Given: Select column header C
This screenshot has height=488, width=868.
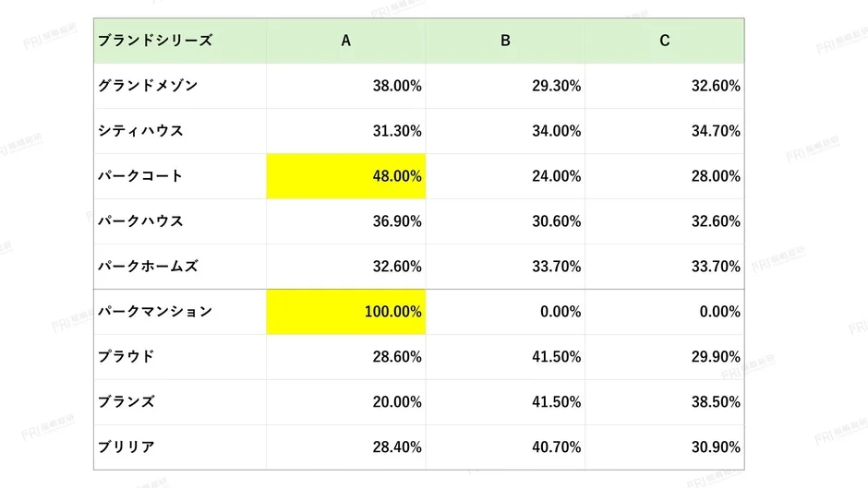Looking at the screenshot, I should click(665, 41).
